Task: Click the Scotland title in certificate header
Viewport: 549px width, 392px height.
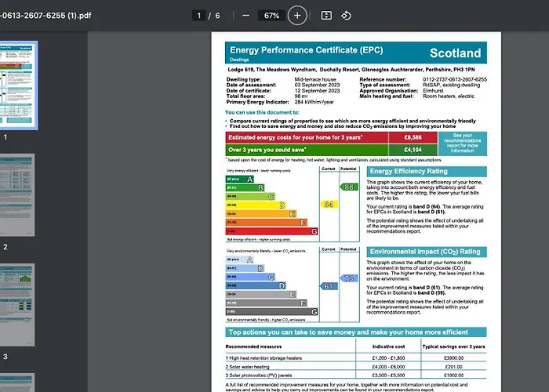Action: click(455, 53)
